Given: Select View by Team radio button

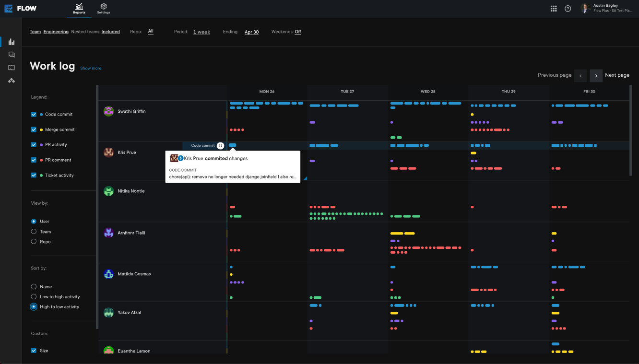Looking at the screenshot, I should click(34, 231).
